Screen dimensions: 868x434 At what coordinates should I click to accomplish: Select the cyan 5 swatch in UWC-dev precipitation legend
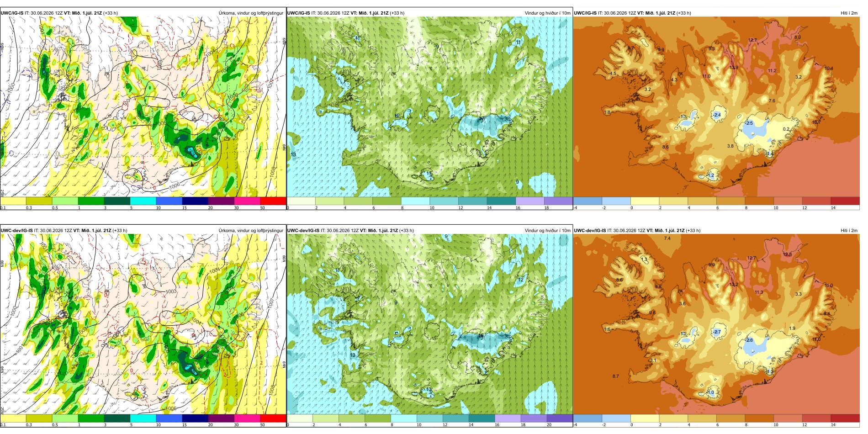[143, 418]
